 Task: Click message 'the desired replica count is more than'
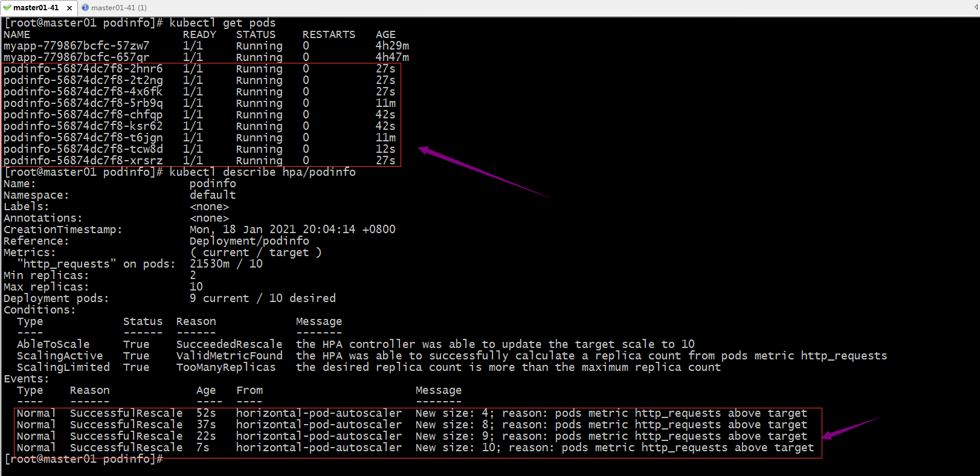coord(422,367)
